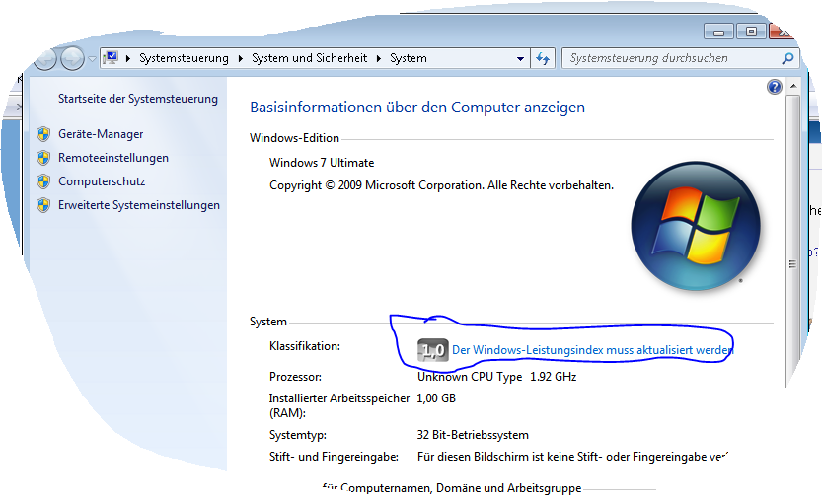Click the vertical scrollbar thumb

(792, 241)
